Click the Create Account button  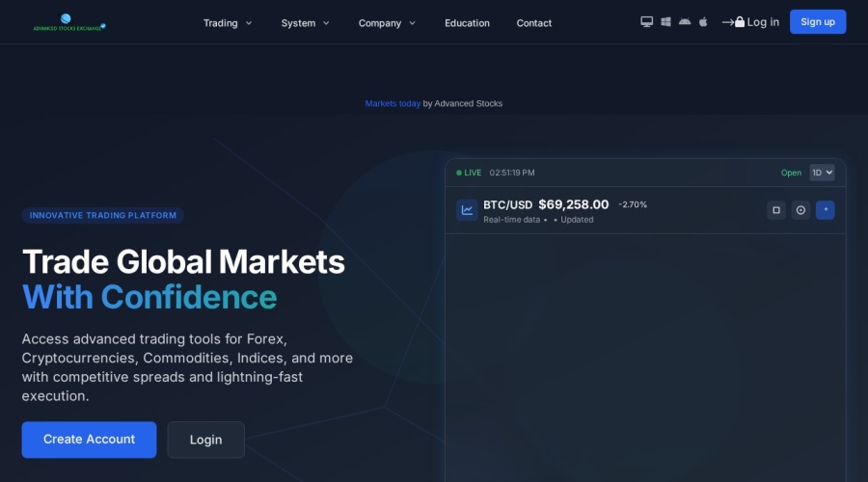[89, 440]
